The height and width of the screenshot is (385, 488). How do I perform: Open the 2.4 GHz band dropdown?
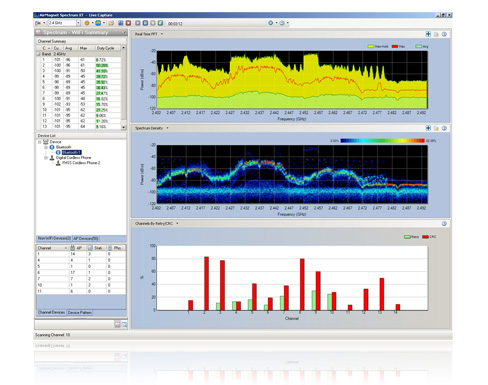(x=78, y=23)
